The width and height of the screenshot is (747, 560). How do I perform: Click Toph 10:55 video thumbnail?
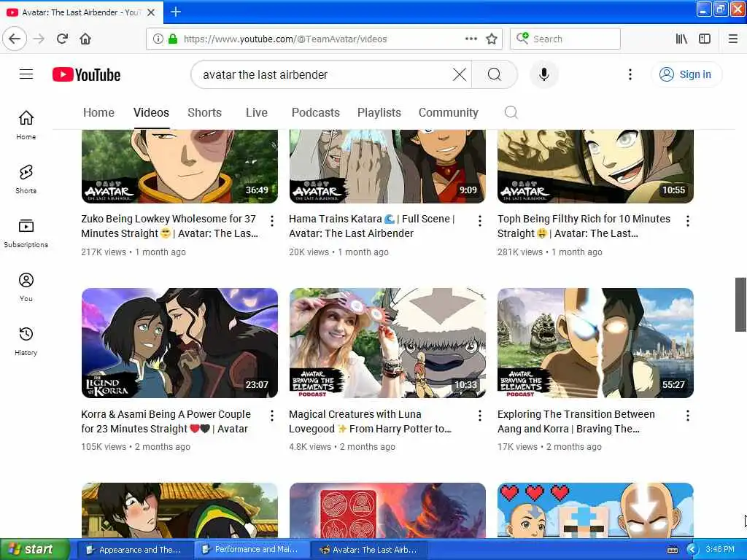click(x=595, y=166)
